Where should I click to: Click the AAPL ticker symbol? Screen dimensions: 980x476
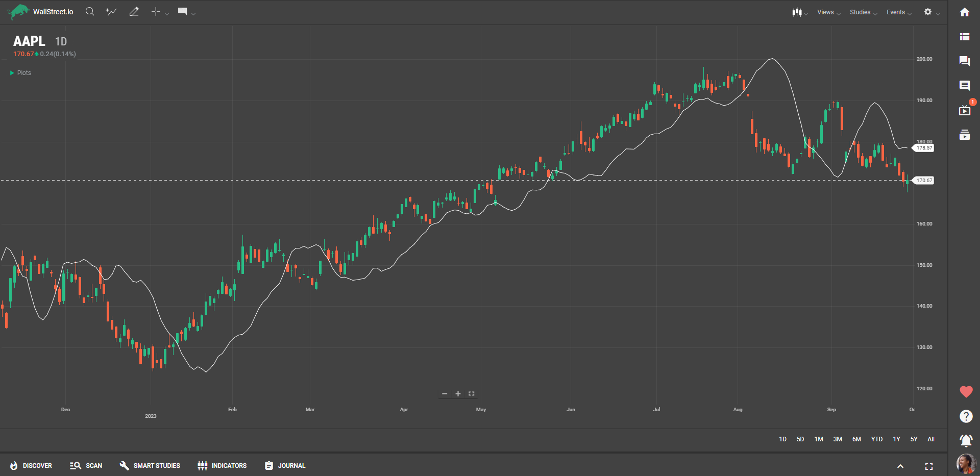click(x=29, y=41)
